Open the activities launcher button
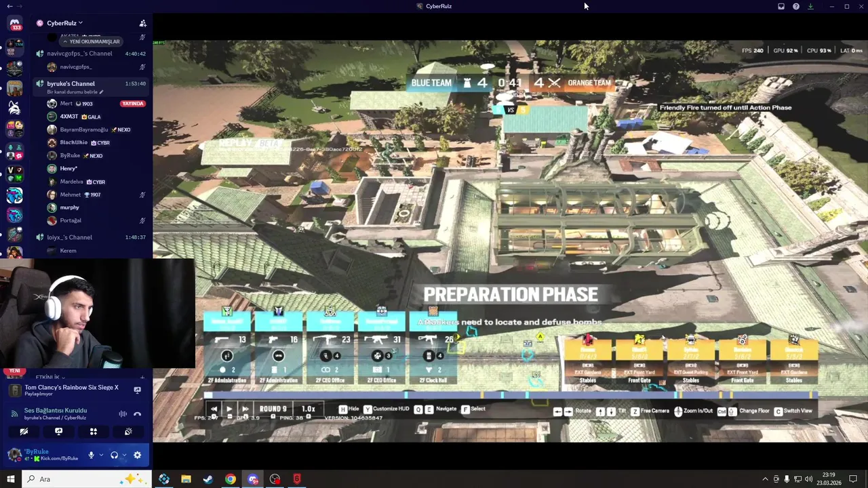868x488 pixels. pyautogui.click(x=94, y=431)
